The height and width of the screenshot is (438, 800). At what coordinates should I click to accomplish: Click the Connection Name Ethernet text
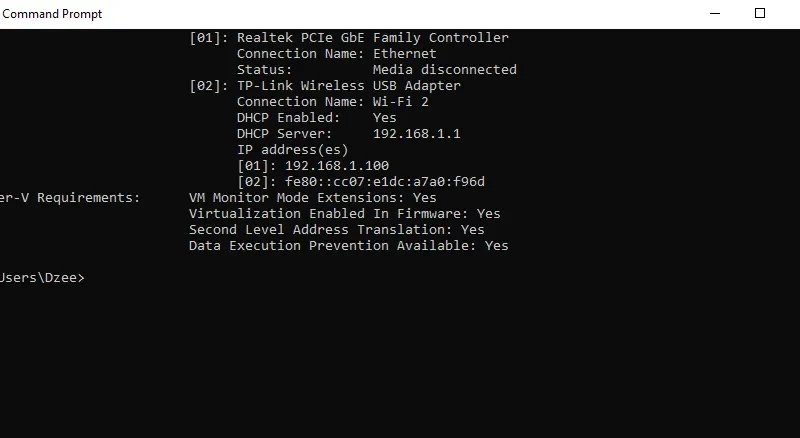tap(337, 54)
